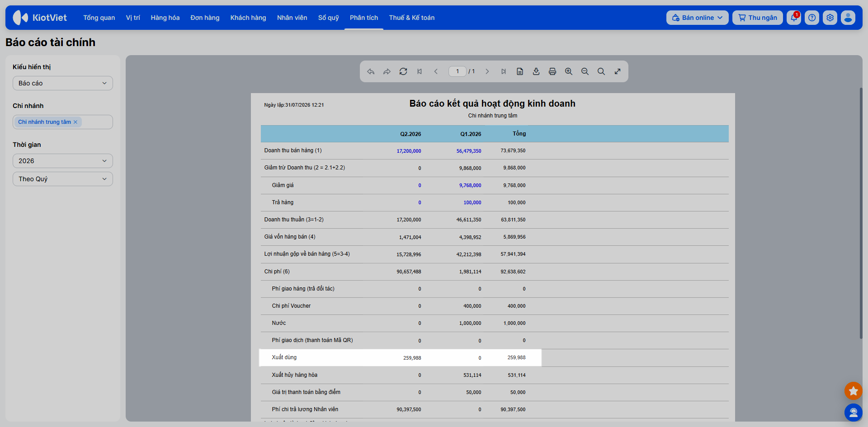Print the report using the printer icon

click(552, 71)
